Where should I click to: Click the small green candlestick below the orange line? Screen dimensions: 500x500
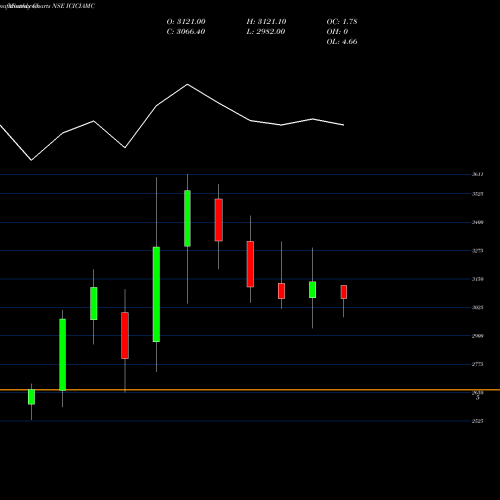(x=31, y=397)
